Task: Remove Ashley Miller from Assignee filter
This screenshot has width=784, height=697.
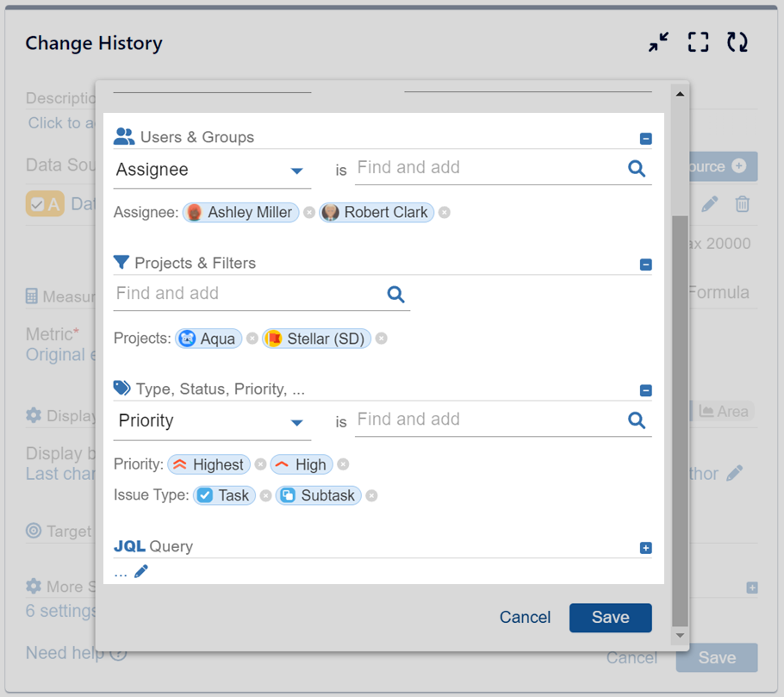Action: pyautogui.click(x=309, y=213)
